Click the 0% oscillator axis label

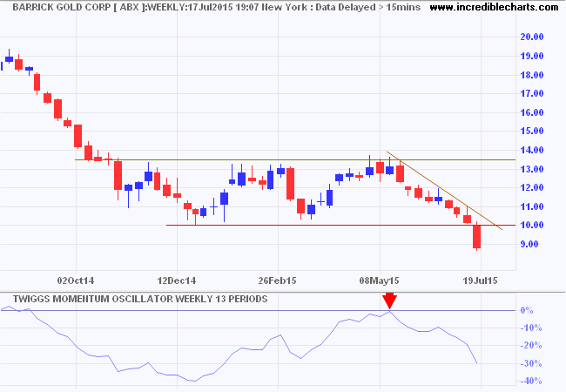(527, 310)
